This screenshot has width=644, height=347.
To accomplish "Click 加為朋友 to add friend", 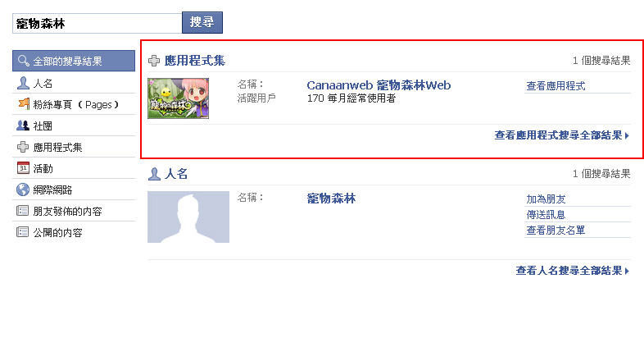I will point(546,199).
